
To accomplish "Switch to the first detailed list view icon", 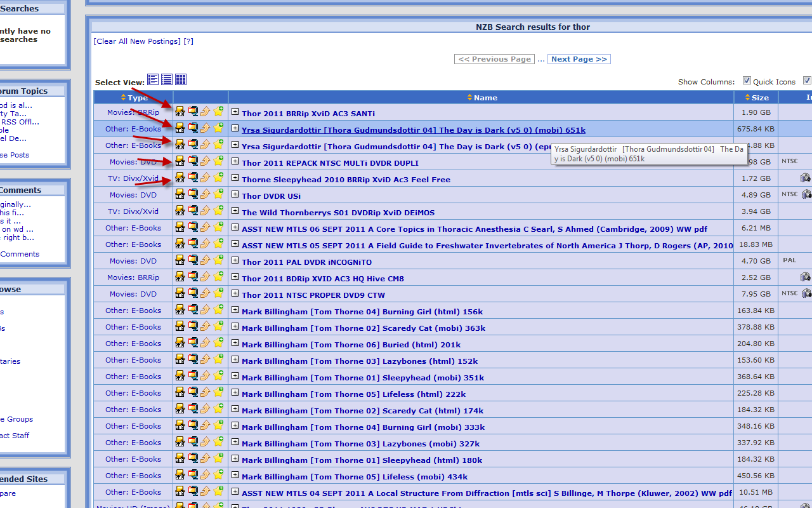I will (153, 79).
